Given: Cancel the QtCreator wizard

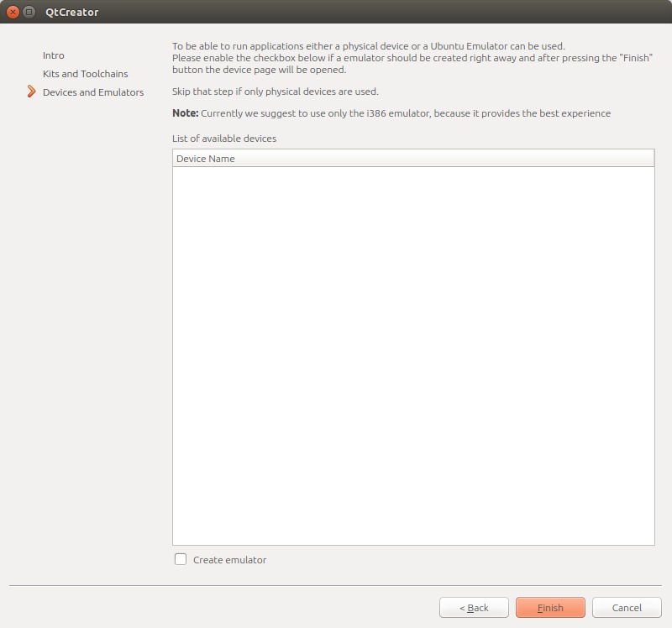Looking at the screenshot, I should coord(627,608).
